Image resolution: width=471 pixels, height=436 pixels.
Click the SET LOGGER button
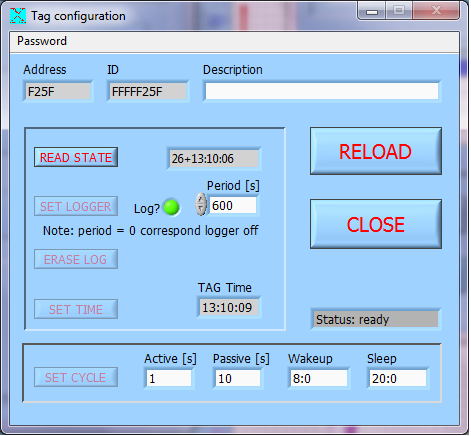click(76, 206)
